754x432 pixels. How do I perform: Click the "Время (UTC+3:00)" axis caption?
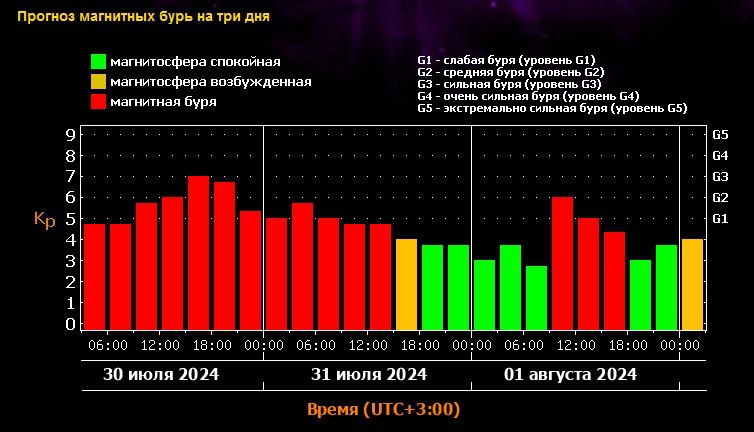(383, 410)
